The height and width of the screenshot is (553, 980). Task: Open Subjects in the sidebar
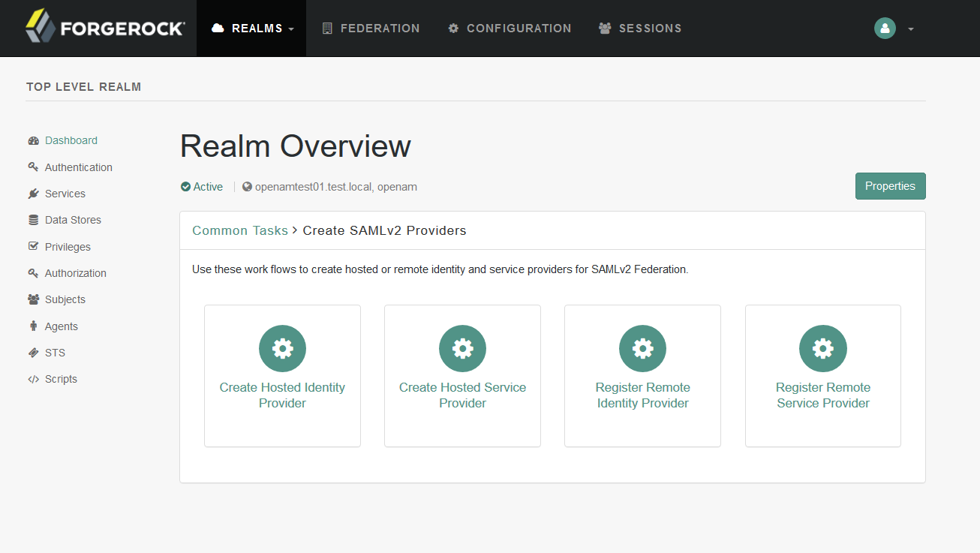point(65,299)
